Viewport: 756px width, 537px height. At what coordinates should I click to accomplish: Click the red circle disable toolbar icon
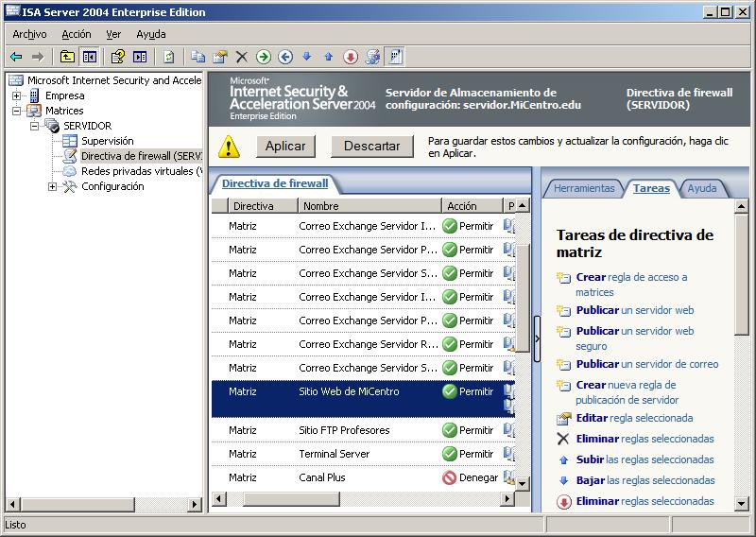(x=351, y=57)
